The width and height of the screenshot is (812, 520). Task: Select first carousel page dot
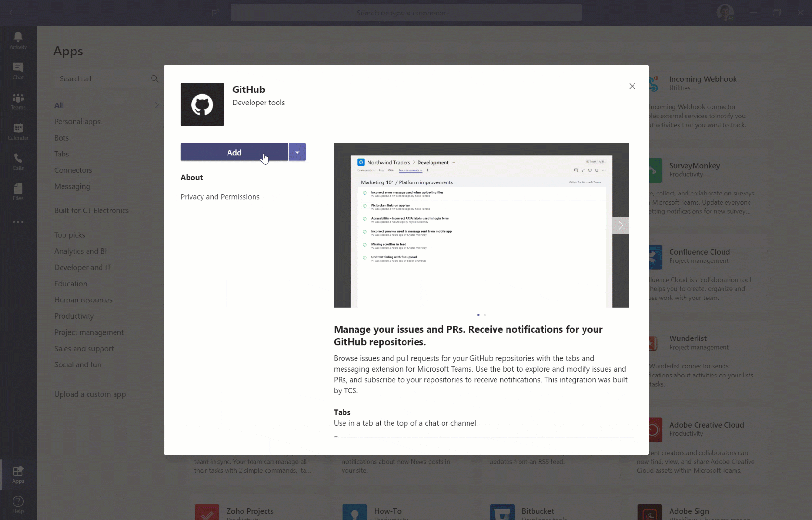click(x=478, y=315)
